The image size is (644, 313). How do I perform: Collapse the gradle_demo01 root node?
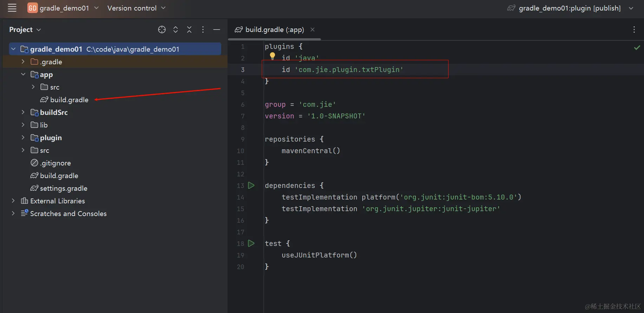click(13, 49)
